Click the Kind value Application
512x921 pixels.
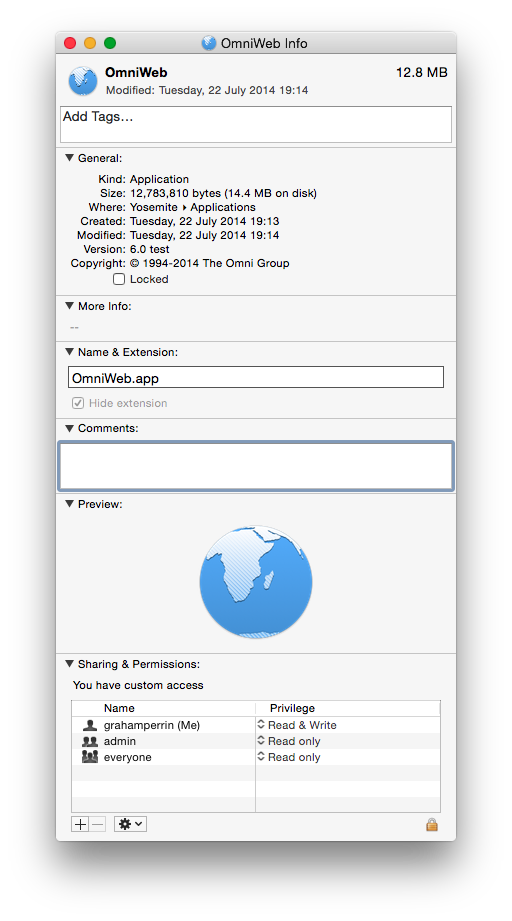(159, 179)
